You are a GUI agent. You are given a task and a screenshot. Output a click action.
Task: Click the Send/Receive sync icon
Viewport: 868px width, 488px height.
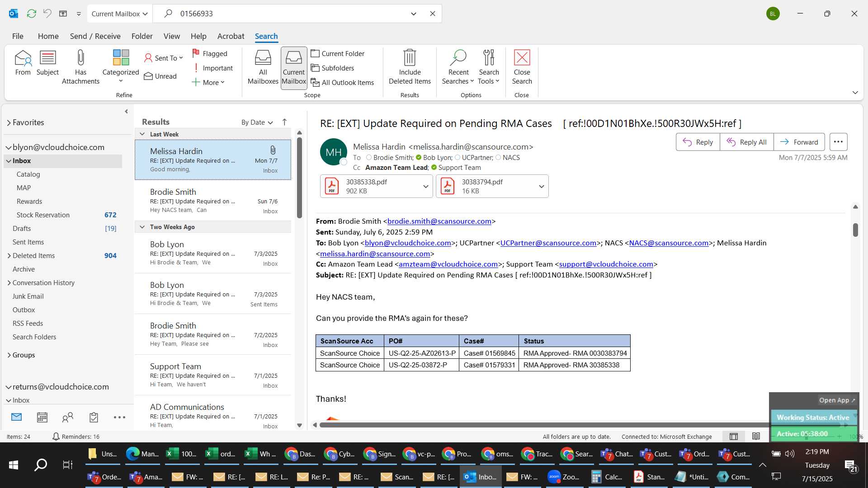pos(31,14)
